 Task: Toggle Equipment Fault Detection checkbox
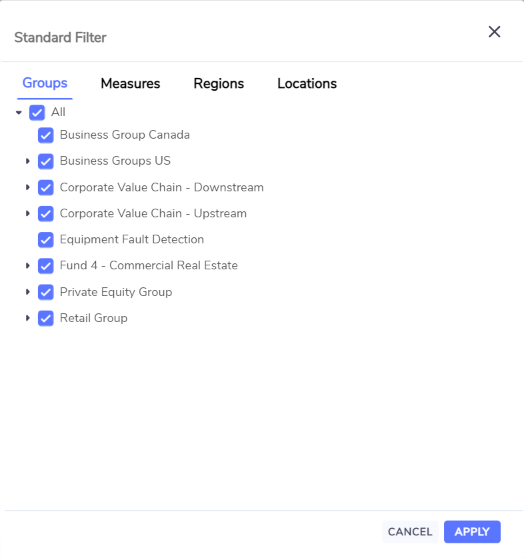tap(46, 239)
